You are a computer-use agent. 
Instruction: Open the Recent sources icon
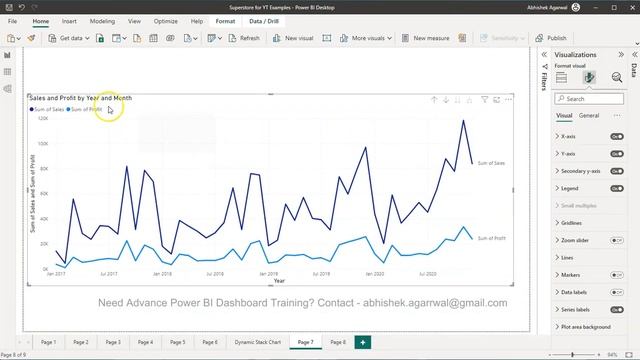pyautogui.click(x=188, y=38)
